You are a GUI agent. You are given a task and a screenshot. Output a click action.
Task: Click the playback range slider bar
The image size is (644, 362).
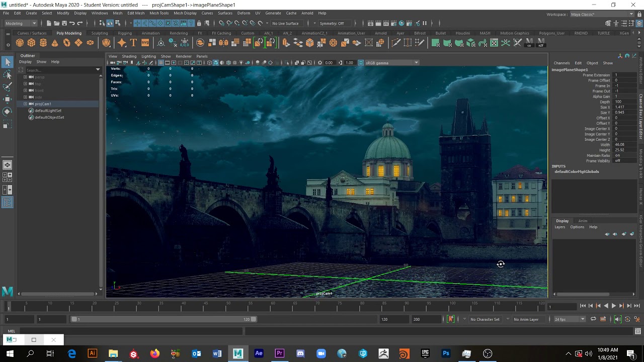(164, 319)
